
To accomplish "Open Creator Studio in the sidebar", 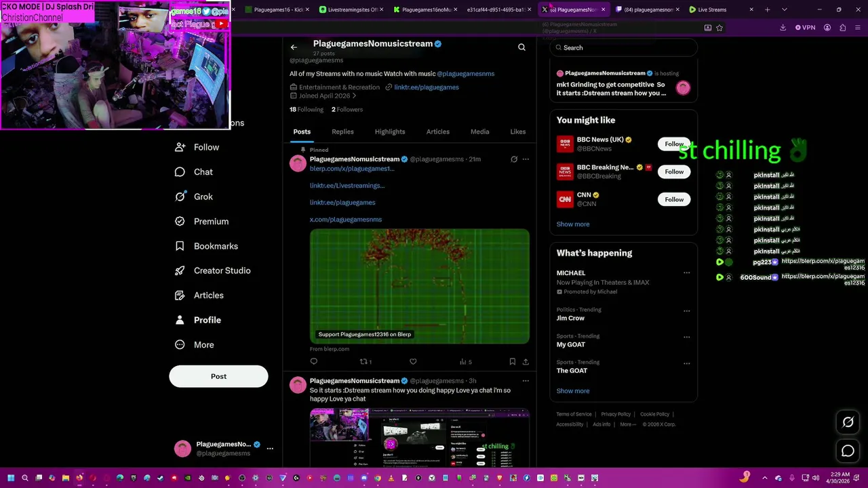I will pos(213,270).
